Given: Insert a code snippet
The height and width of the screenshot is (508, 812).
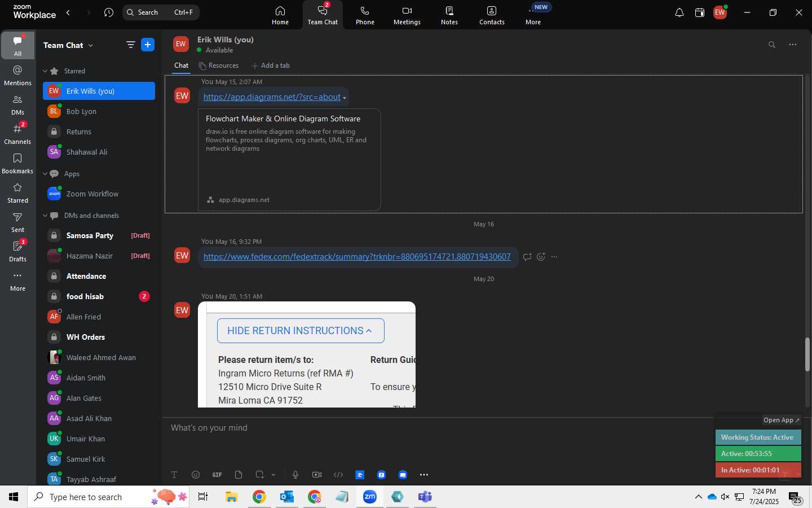Looking at the screenshot, I should point(338,475).
